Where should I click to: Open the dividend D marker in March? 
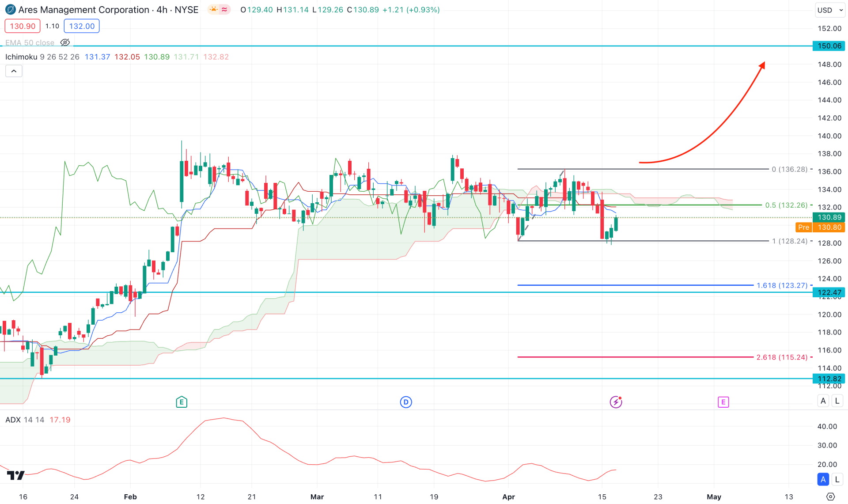[x=406, y=402]
